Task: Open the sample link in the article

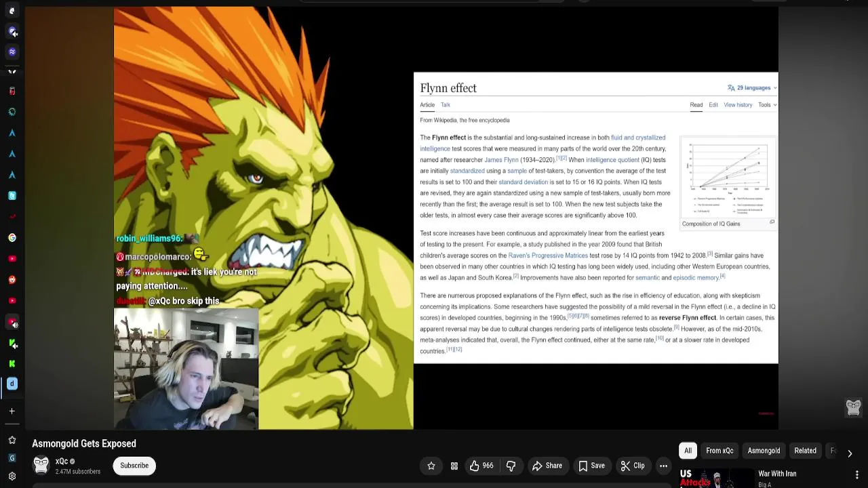Action: pos(517,171)
